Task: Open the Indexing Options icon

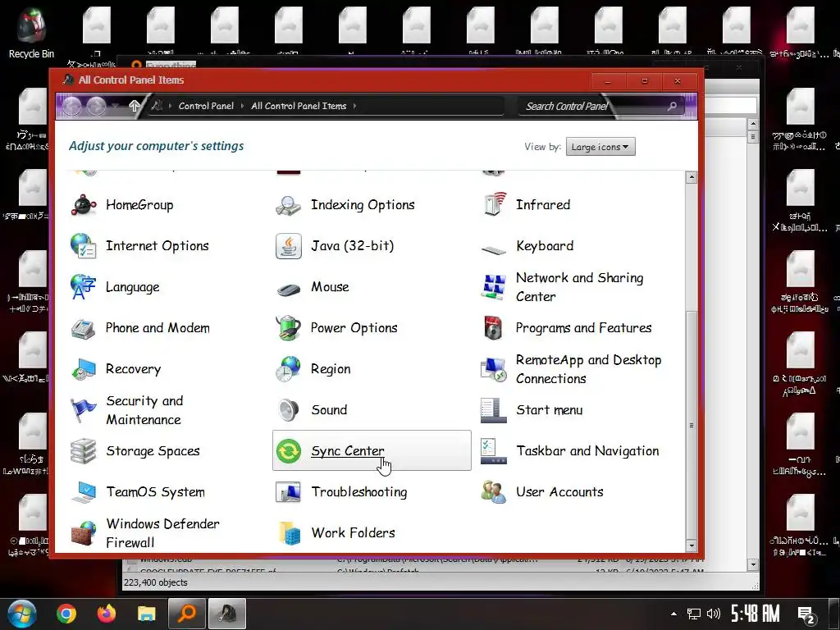Action: (289, 205)
